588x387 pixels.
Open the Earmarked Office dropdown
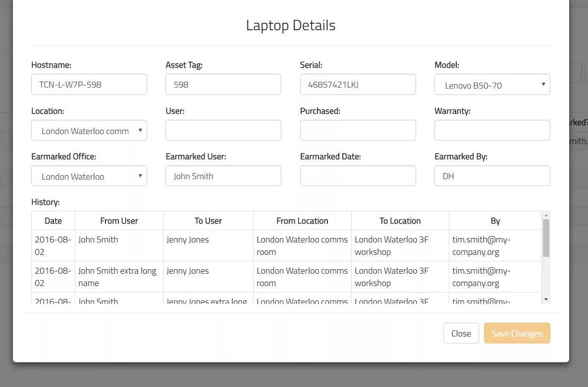pyautogui.click(x=89, y=176)
